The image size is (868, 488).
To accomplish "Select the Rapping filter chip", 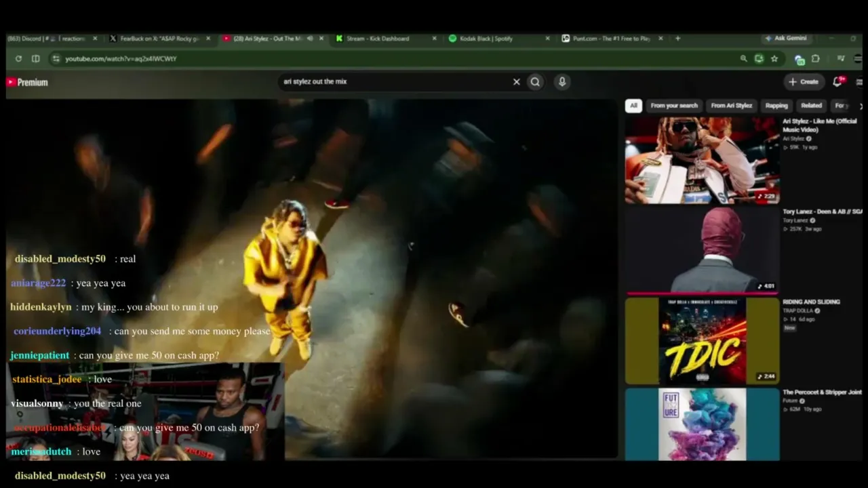I will click(776, 106).
